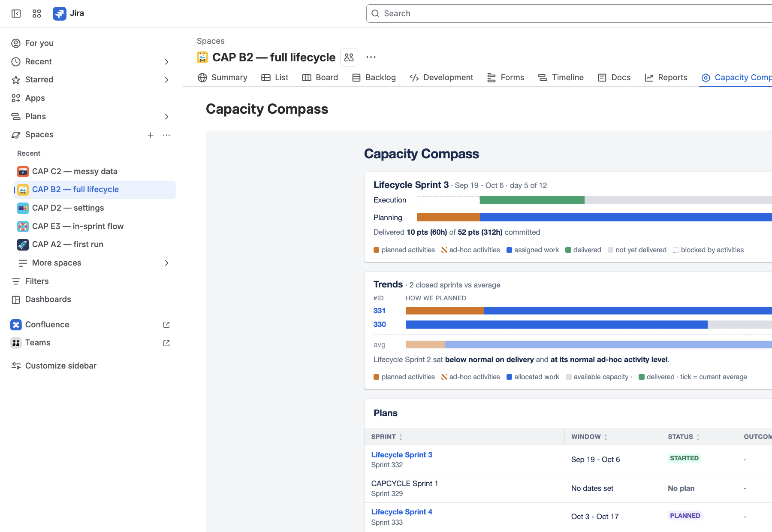The height and width of the screenshot is (532, 772).
Task: Open the For you page
Action: coord(39,43)
